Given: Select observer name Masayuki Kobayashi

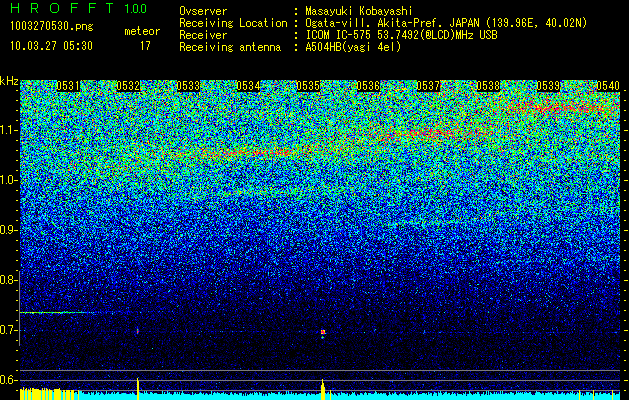Looking at the screenshot, I should [359, 11].
